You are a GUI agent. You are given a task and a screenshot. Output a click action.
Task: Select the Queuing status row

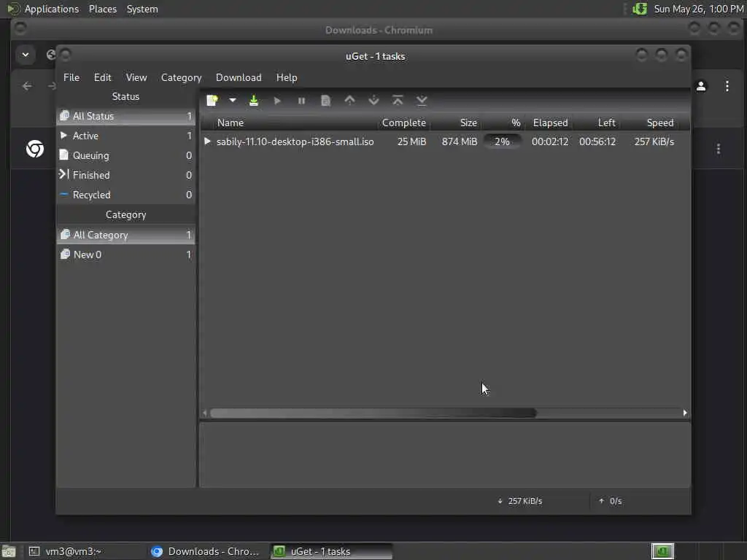tap(126, 155)
